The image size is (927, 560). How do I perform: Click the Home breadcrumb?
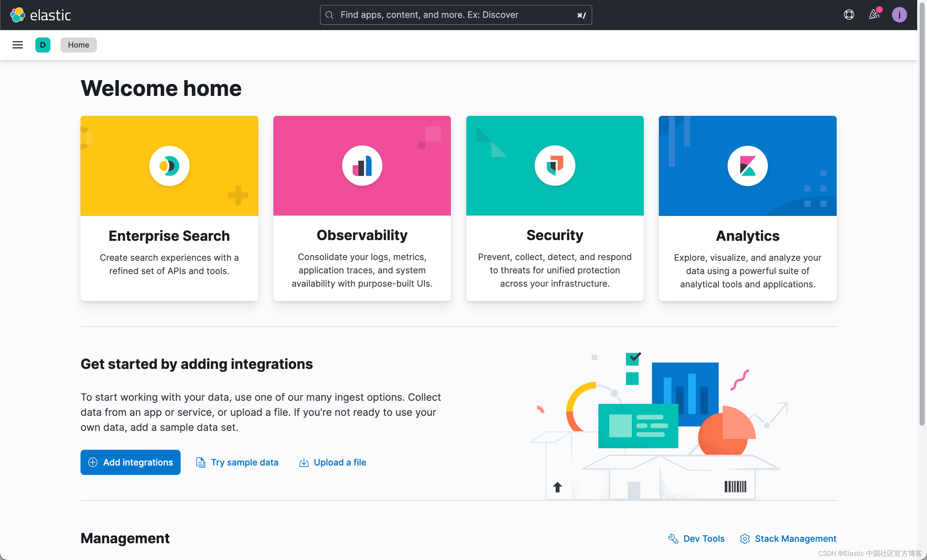(x=78, y=45)
